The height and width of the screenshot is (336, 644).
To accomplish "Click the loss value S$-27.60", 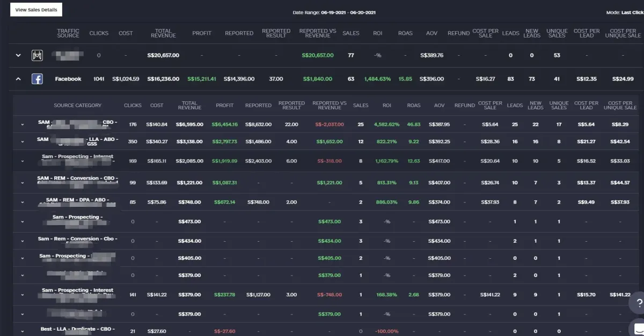I will [225, 331].
